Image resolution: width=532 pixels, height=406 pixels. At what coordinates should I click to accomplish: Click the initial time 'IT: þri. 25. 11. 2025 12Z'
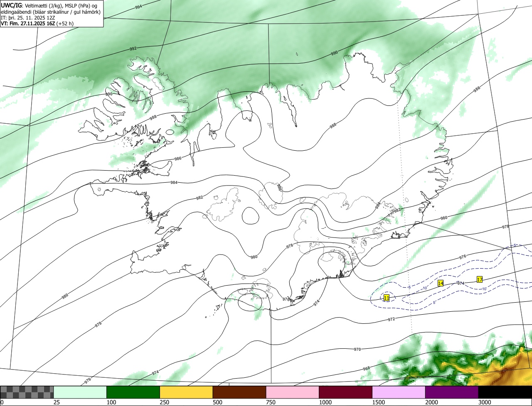28,18
